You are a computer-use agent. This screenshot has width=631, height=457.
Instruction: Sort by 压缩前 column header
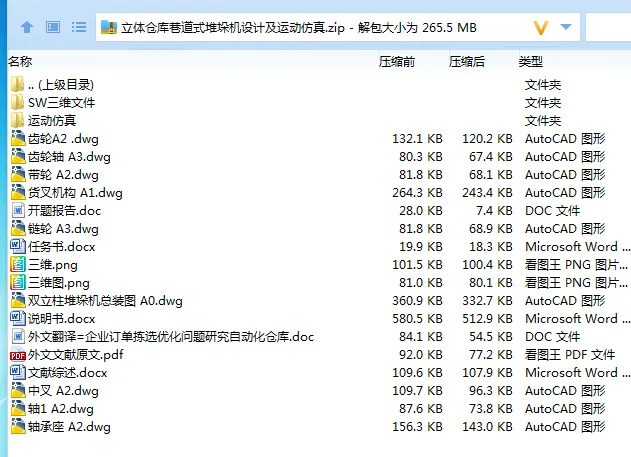(397, 62)
